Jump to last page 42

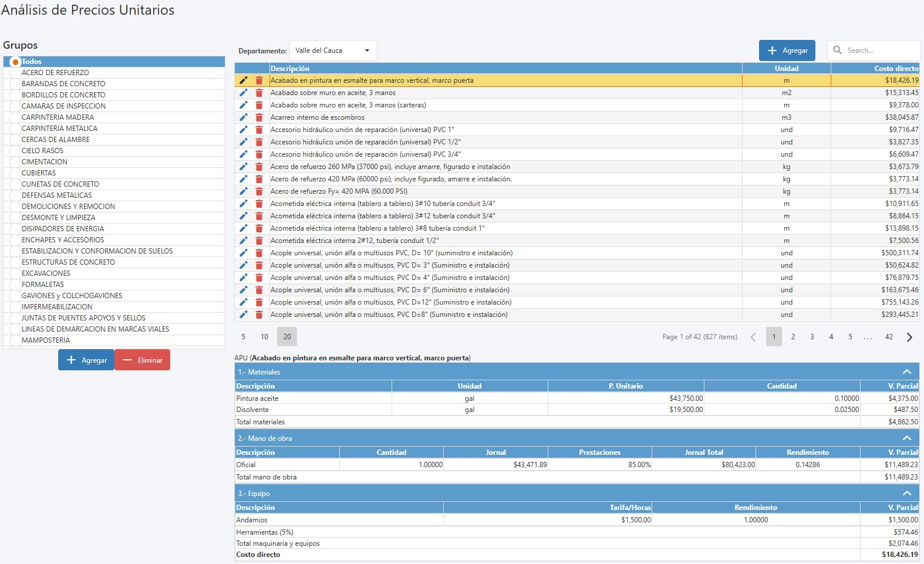(889, 337)
